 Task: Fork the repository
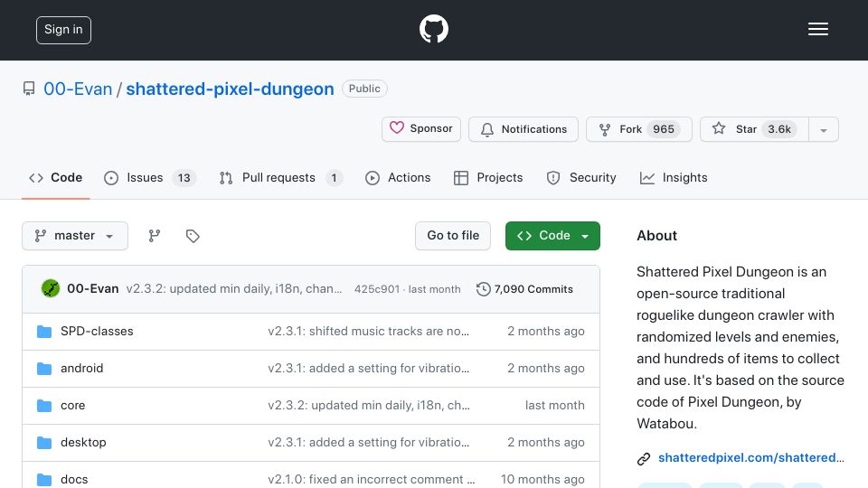coord(639,129)
